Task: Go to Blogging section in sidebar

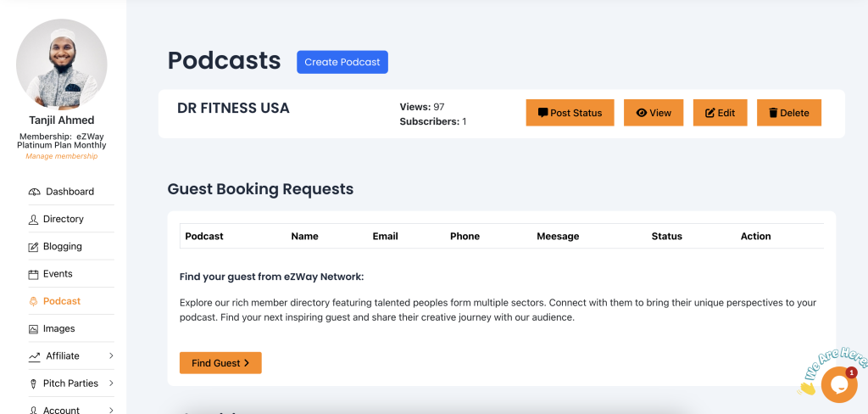Action: click(63, 247)
